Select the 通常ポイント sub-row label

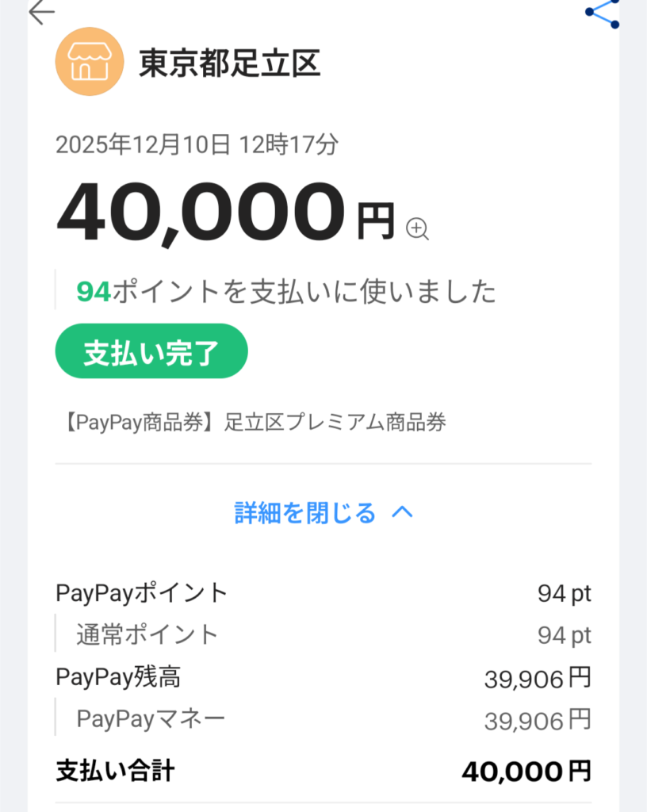tap(147, 634)
